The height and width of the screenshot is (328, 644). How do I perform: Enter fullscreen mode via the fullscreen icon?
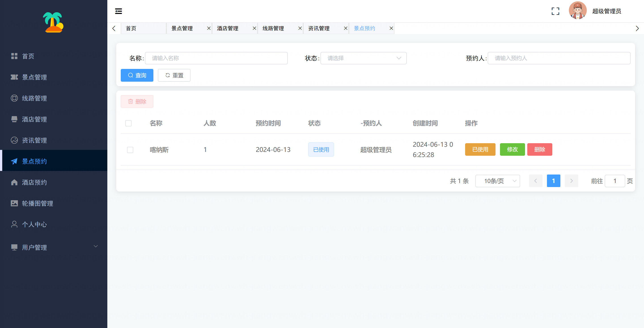coord(555,11)
